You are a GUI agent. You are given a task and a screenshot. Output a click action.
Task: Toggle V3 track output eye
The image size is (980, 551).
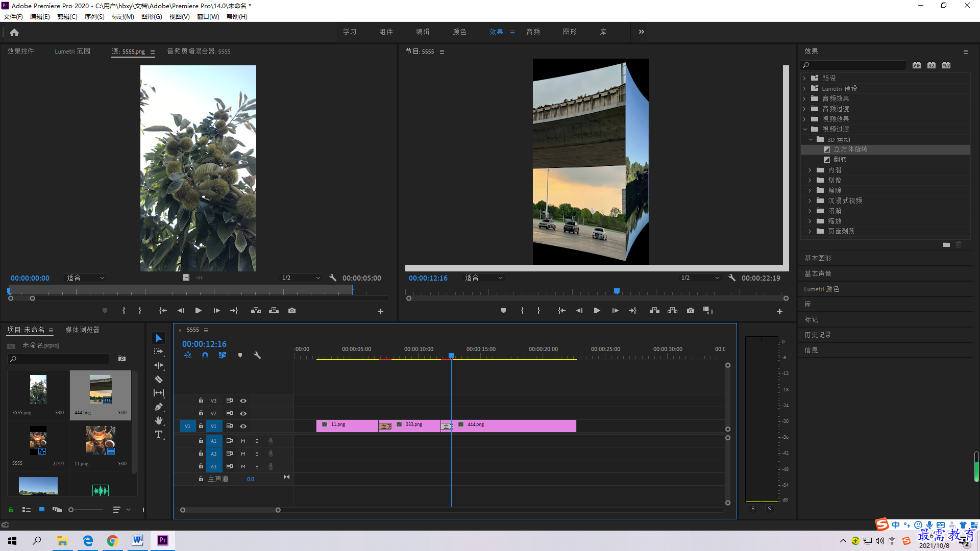coord(243,400)
